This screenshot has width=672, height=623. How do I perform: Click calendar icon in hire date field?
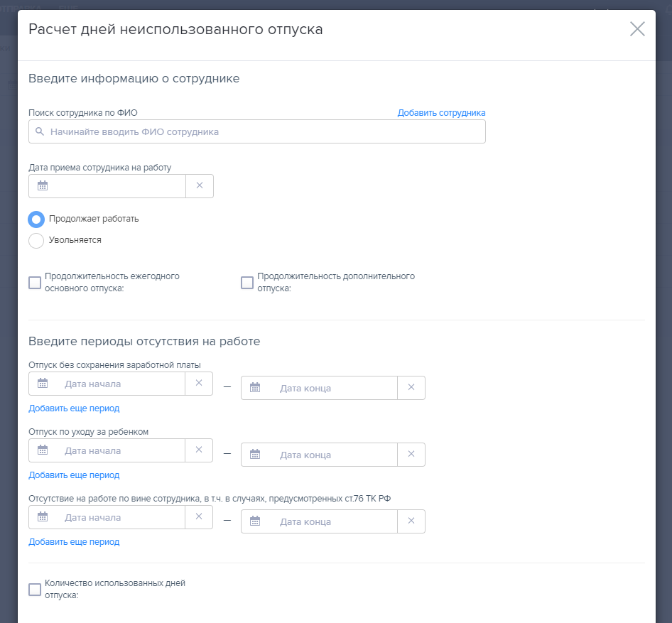click(43, 185)
